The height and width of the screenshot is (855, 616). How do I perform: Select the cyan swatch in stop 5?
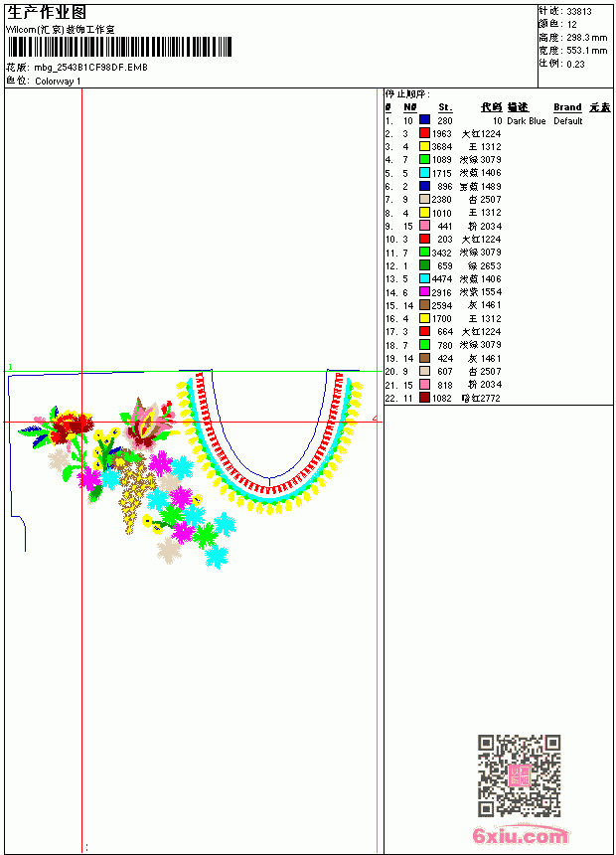pos(424,173)
